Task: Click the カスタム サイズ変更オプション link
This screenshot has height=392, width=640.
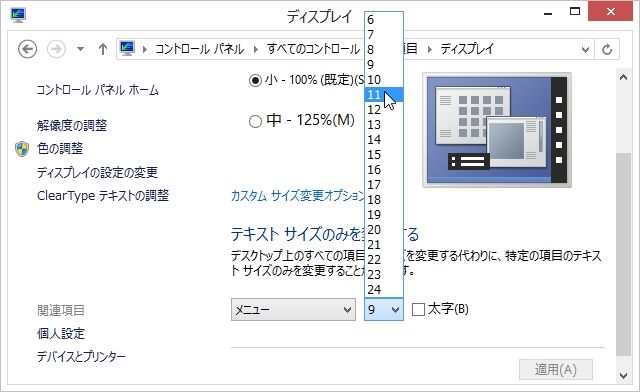Action: pyautogui.click(x=298, y=196)
